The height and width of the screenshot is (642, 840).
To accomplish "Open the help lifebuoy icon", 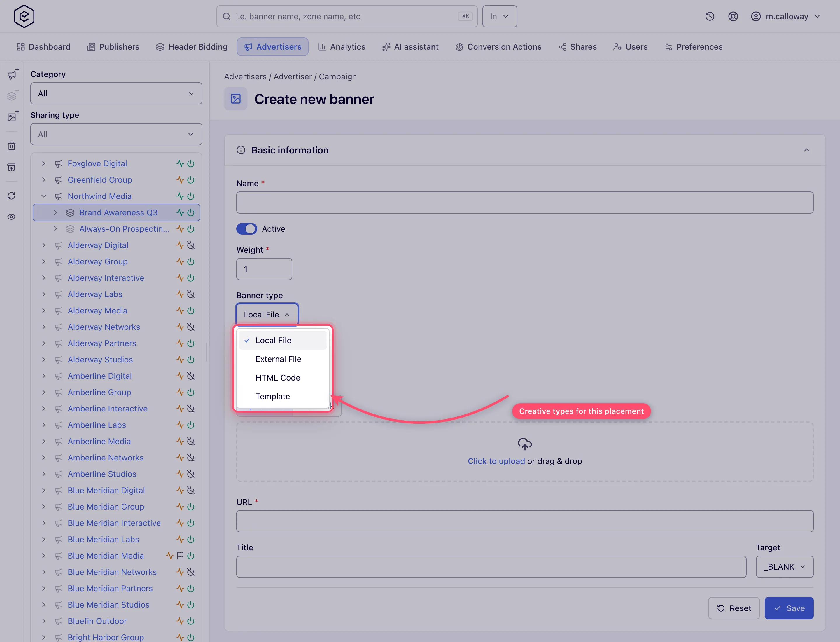I will click(733, 16).
